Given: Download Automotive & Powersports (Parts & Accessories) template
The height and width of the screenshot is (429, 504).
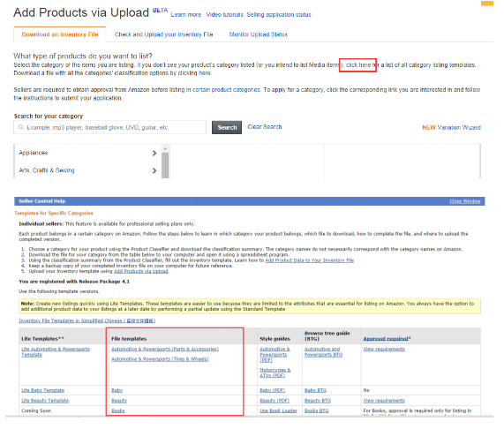Looking at the screenshot, I should (165, 349).
